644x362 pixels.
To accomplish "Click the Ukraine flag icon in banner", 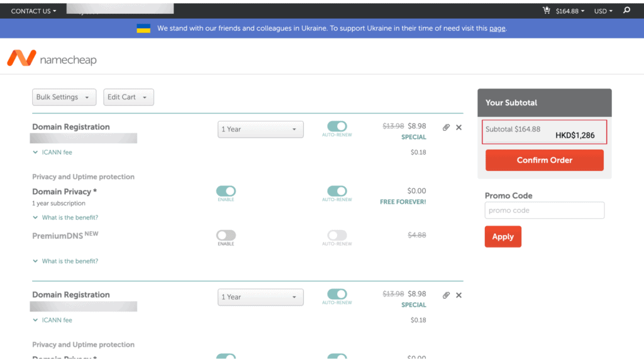I will (143, 28).
